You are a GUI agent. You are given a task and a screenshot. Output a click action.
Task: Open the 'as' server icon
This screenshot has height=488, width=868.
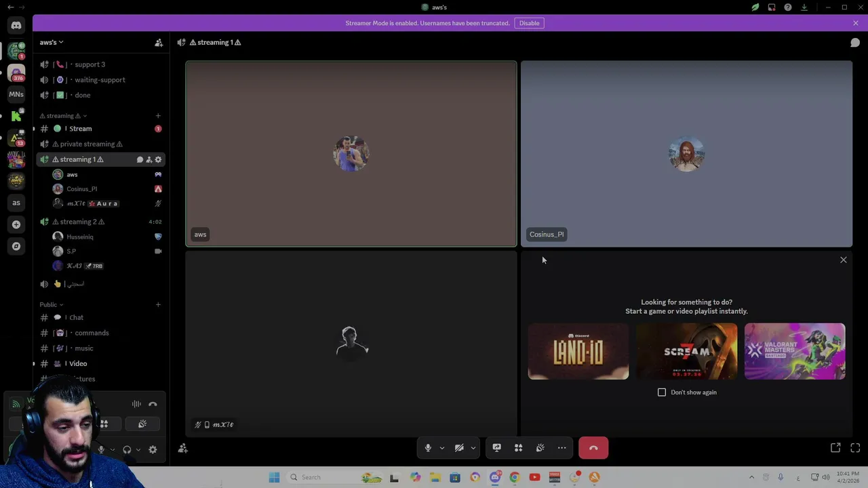pos(16,202)
